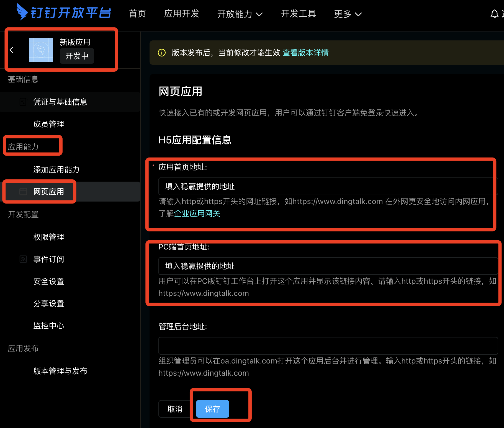504x428 pixels.
Task: Click the feed icon beside 事件订阅
Action: coord(23,259)
